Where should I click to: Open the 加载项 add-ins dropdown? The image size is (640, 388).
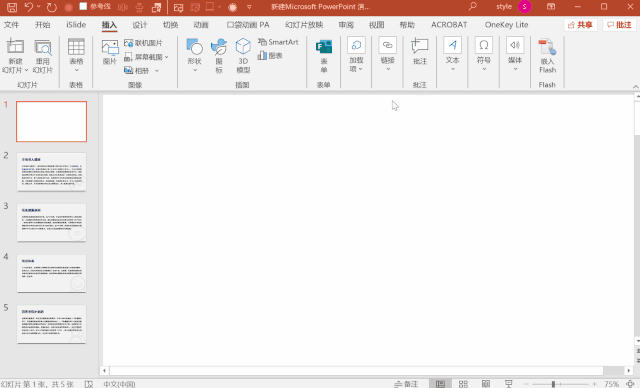[x=356, y=55]
